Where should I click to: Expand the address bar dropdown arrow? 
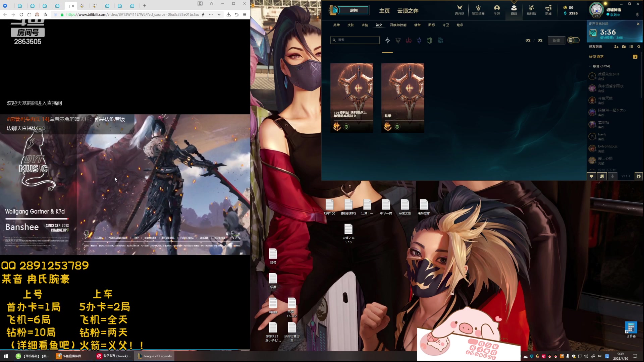pos(219,14)
